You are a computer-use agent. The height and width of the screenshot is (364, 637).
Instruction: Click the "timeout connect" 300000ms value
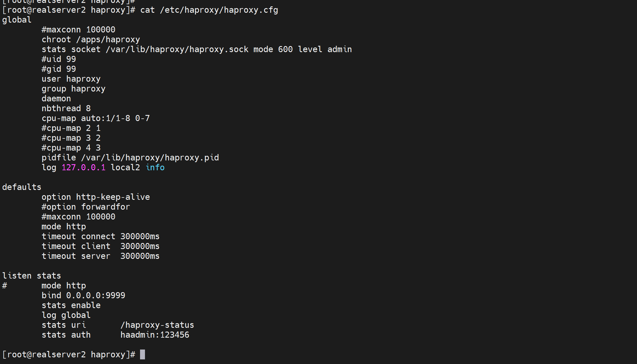tap(140, 236)
